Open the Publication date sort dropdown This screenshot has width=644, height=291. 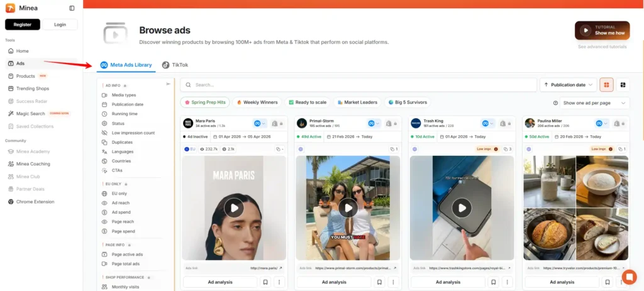568,85
